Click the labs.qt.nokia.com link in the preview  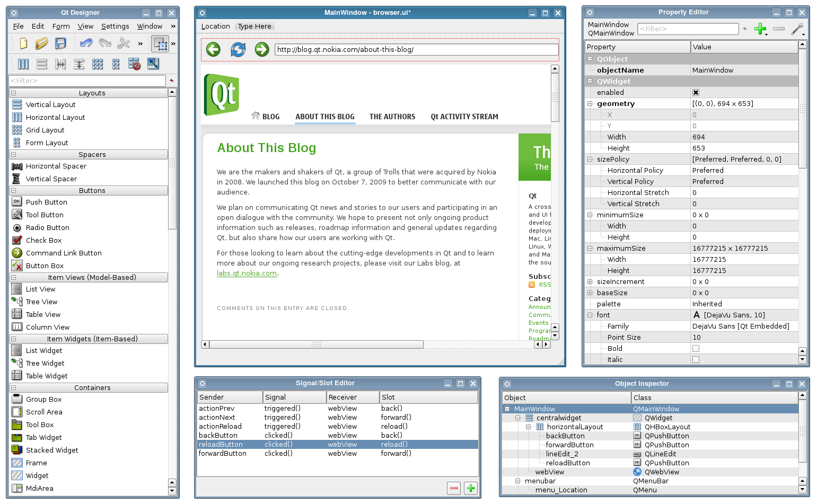click(x=247, y=273)
